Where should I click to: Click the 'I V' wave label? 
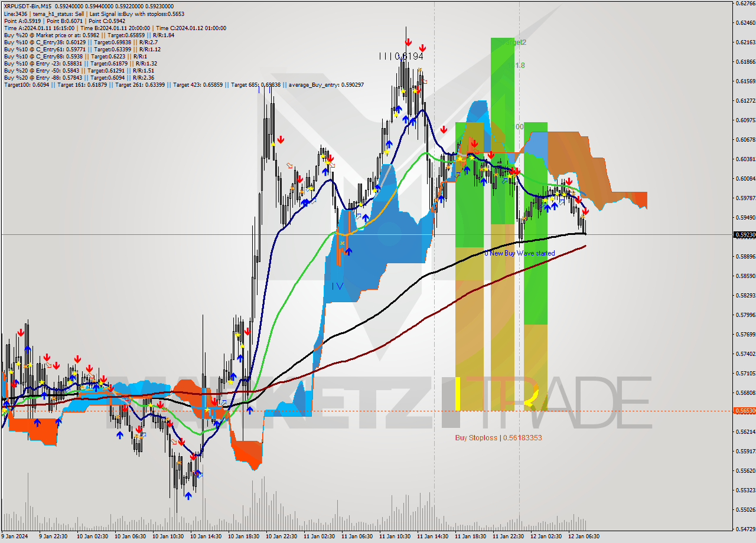(x=337, y=286)
